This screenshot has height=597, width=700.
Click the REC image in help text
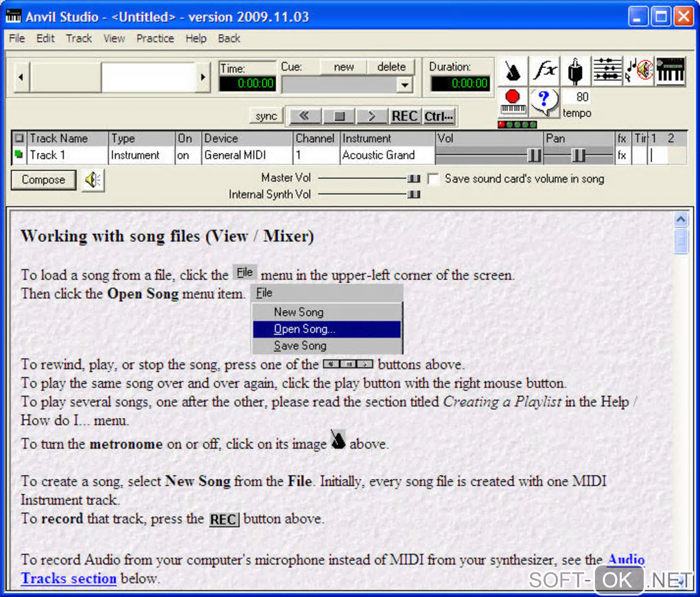point(224,519)
